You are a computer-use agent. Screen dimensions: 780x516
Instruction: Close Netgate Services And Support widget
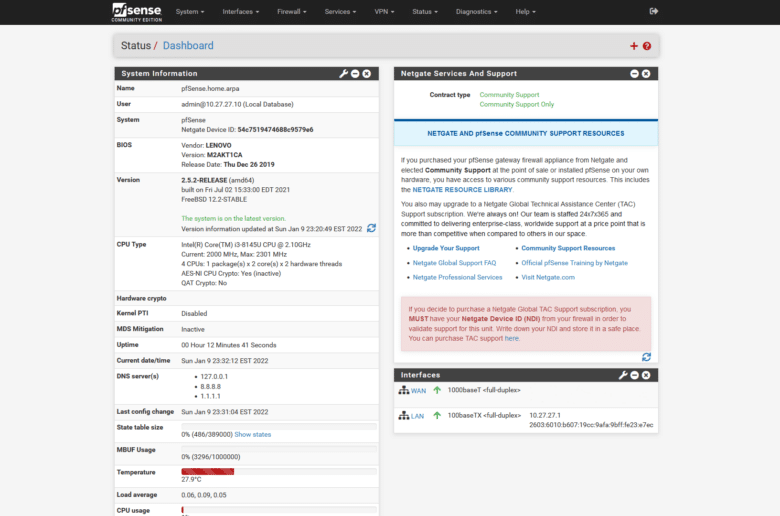[646, 74]
